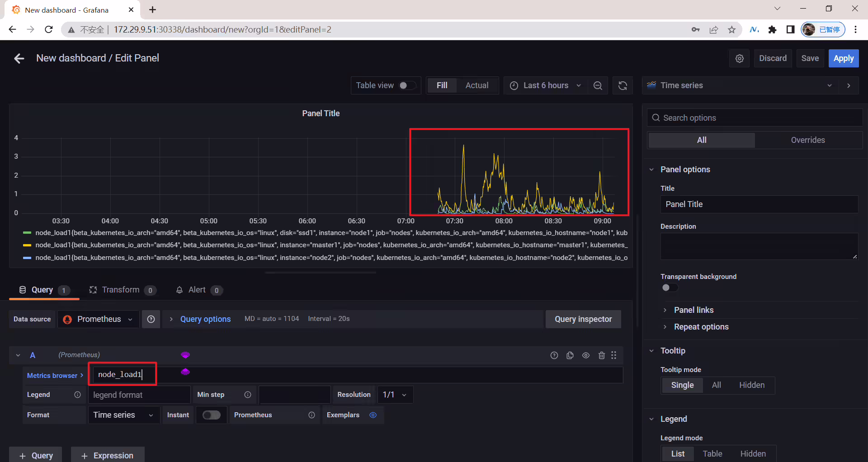This screenshot has height=462, width=868.
Task: Enable the Instant query switch
Action: click(211, 415)
